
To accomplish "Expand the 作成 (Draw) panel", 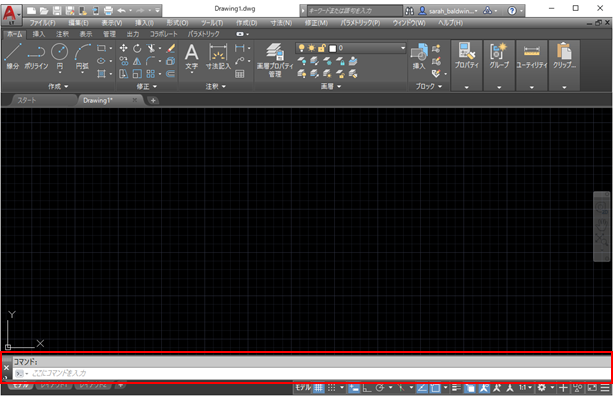I will point(58,86).
